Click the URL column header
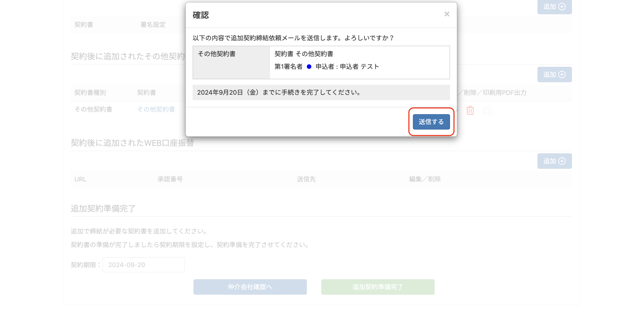This screenshot has width=644, height=313. coord(80,179)
